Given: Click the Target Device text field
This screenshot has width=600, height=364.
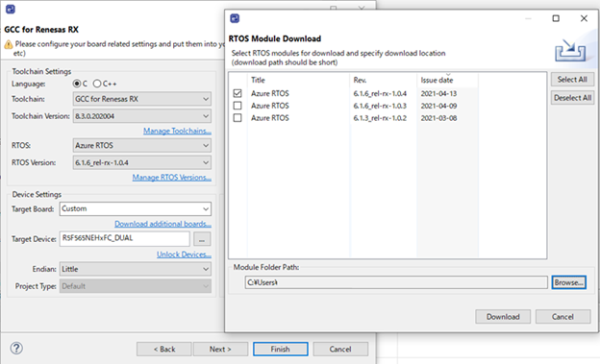Looking at the screenshot, I should pyautogui.click(x=124, y=238).
